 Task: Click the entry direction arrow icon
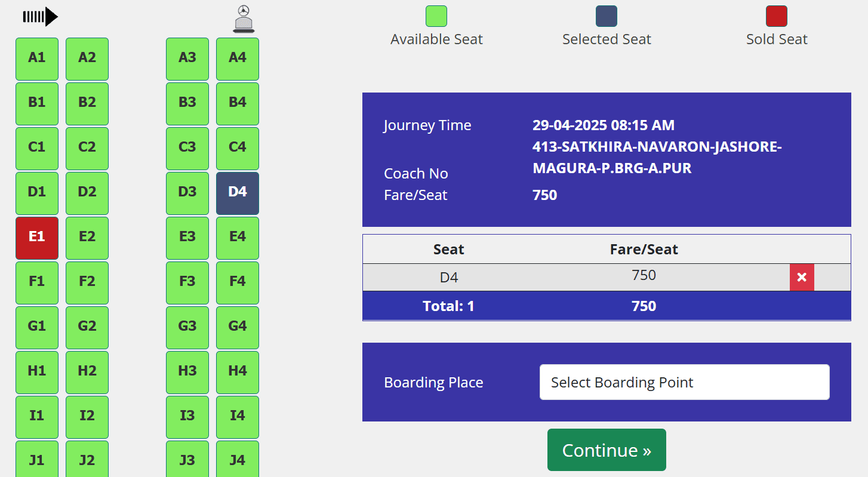coord(40,17)
